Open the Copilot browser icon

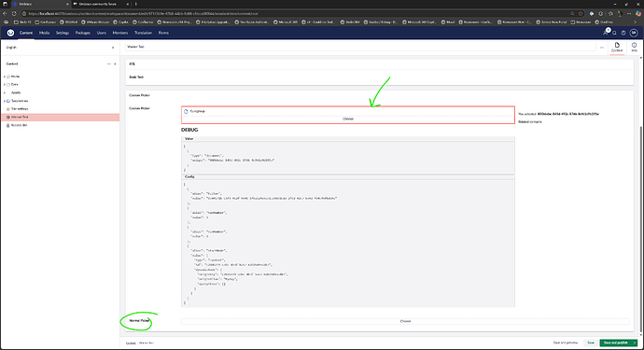[x=638, y=14]
